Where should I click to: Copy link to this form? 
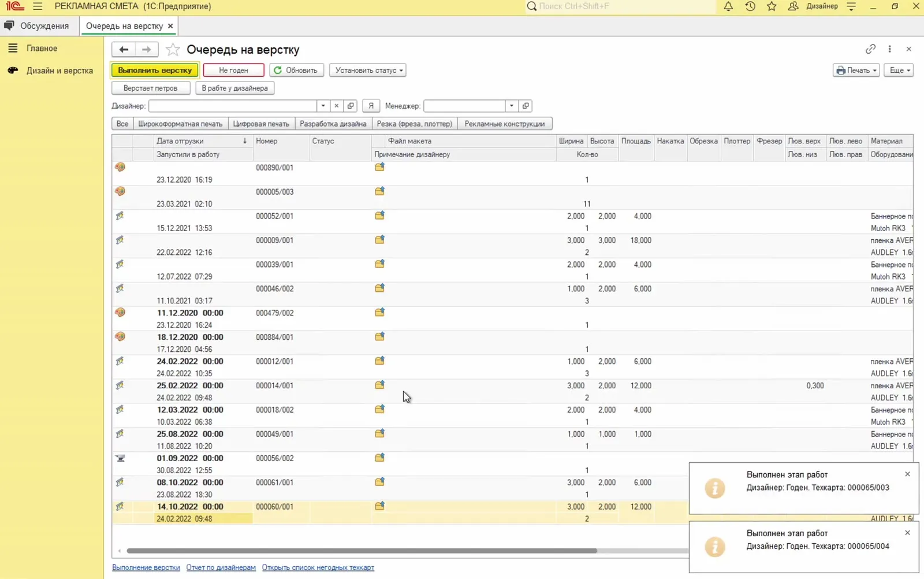pyautogui.click(x=870, y=49)
